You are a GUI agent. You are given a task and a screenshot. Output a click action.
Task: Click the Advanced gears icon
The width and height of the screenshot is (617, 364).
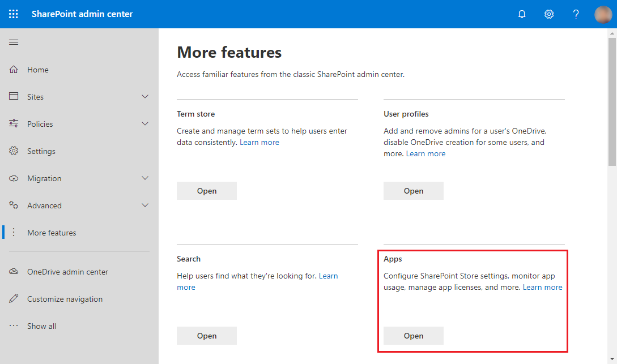point(14,205)
